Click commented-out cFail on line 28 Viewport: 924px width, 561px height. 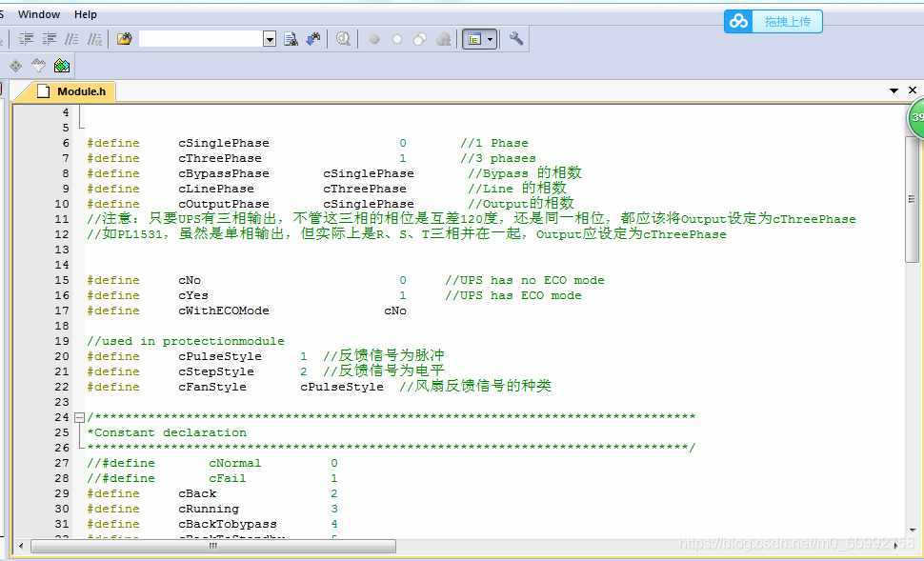pyautogui.click(x=228, y=478)
